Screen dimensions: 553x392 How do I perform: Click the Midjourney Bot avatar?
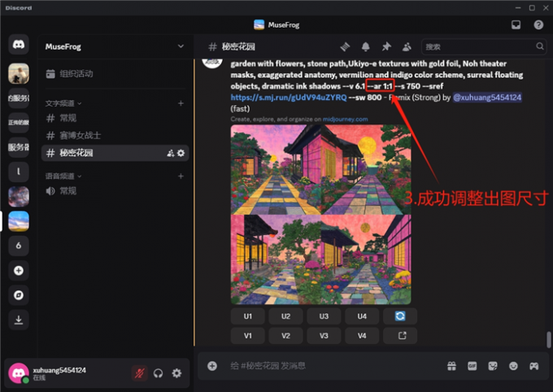[x=212, y=63]
